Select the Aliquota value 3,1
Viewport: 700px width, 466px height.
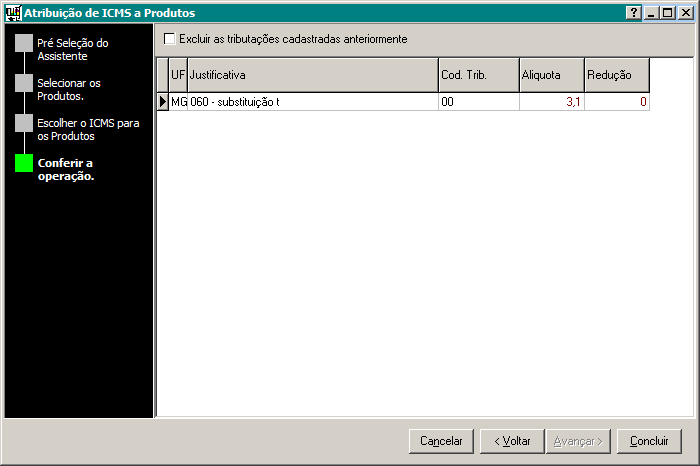click(552, 102)
